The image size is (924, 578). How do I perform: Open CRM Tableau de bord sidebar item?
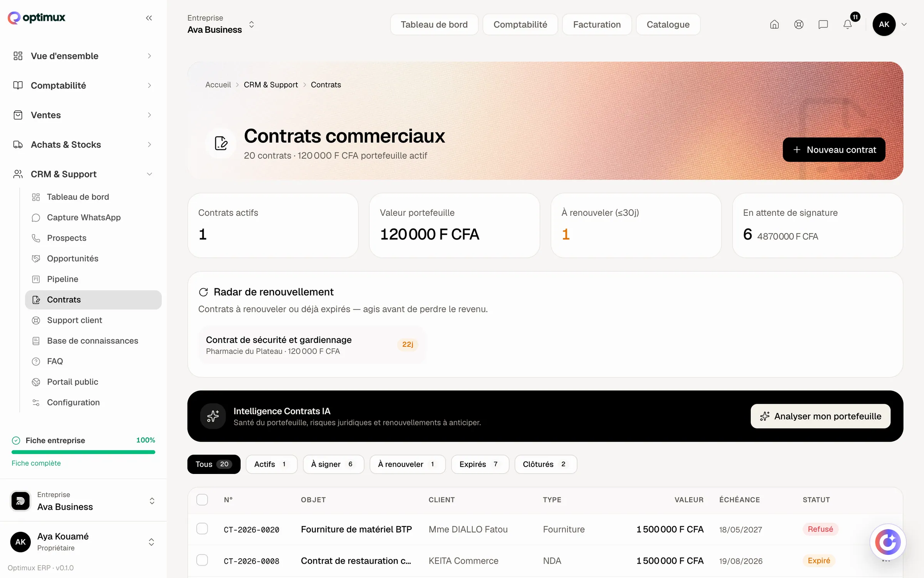coord(93,197)
